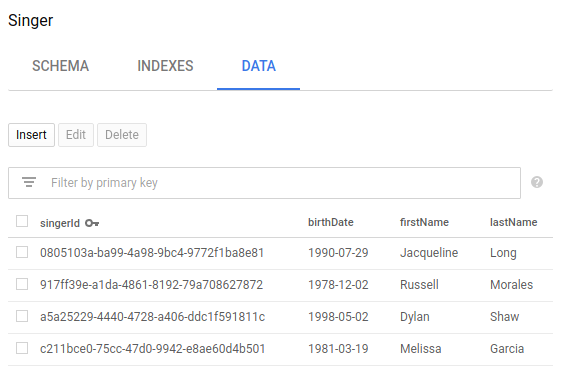Open the help question mark icon

pyautogui.click(x=537, y=182)
